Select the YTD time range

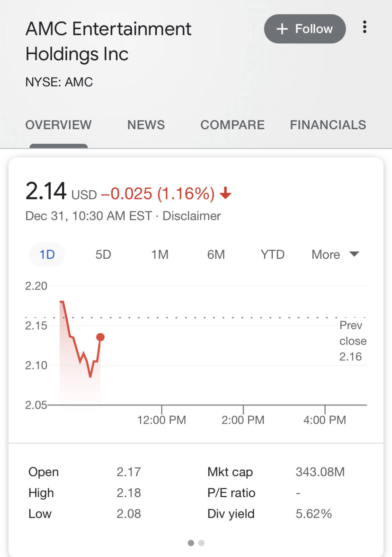(x=272, y=255)
